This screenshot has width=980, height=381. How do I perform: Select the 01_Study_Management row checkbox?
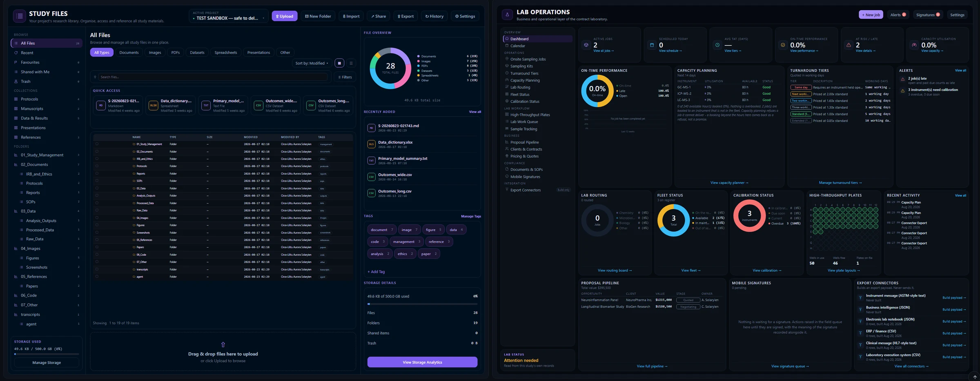97,144
